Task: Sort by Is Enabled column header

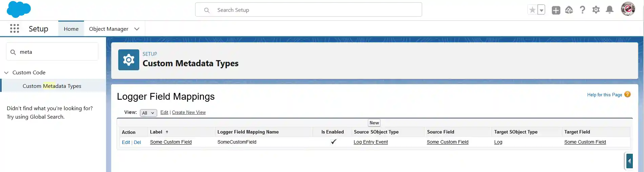Action: (x=333, y=132)
